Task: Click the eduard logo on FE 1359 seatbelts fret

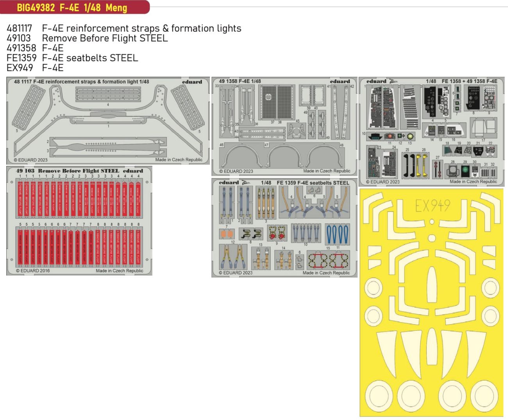Action: coord(229,183)
